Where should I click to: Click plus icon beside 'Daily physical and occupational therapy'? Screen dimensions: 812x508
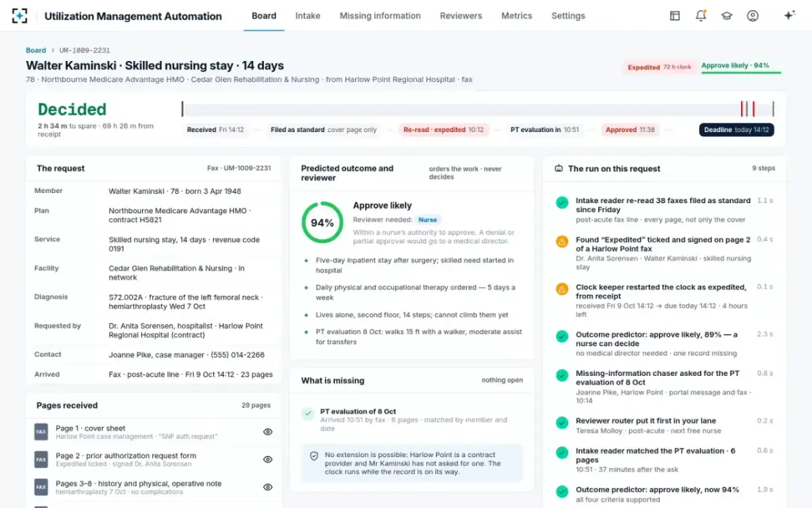click(306, 287)
